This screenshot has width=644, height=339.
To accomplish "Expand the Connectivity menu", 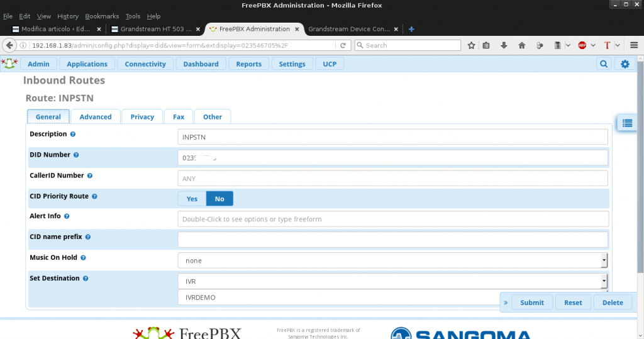I will click(x=145, y=64).
